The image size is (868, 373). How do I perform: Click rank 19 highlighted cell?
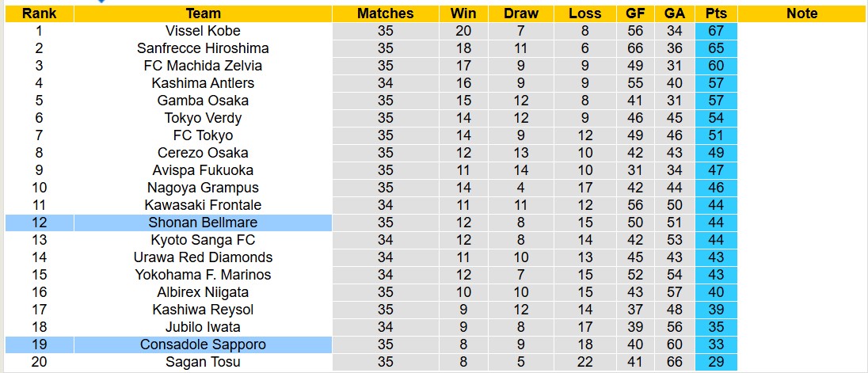click(x=39, y=344)
